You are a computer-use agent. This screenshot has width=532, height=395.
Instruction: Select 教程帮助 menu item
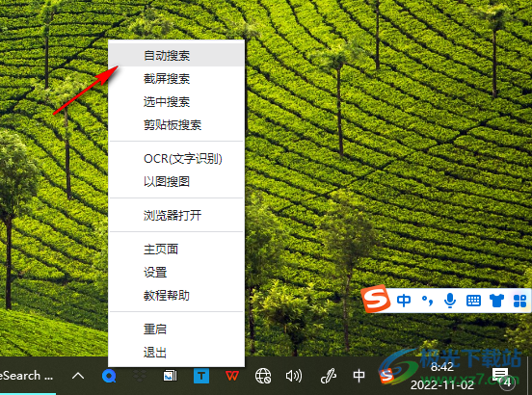click(176, 296)
